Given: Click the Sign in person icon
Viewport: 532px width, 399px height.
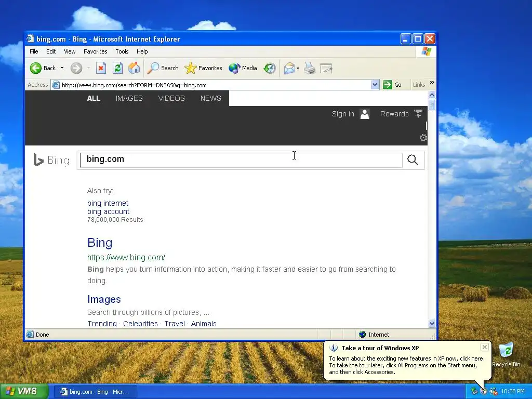Looking at the screenshot, I should pyautogui.click(x=365, y=114).
